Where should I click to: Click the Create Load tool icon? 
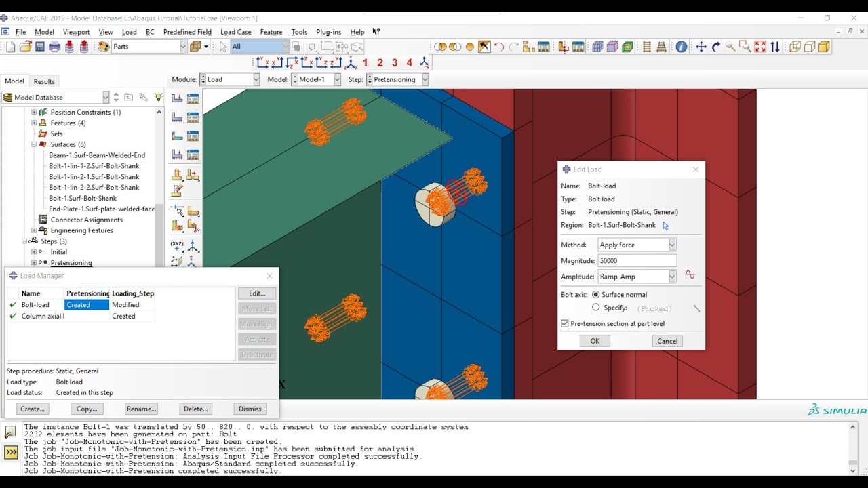(177, 98)
